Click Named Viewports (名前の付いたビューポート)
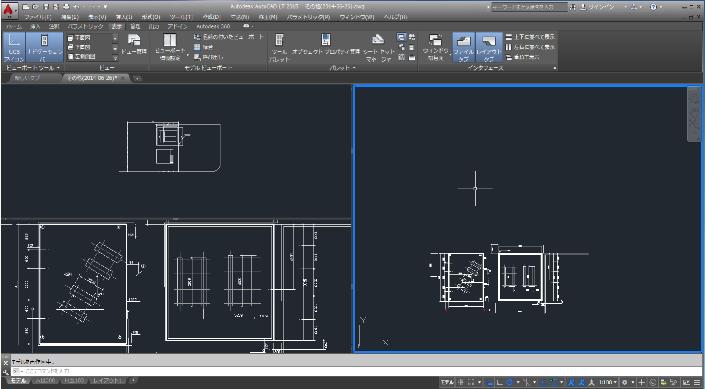 [x=229, y=37]
